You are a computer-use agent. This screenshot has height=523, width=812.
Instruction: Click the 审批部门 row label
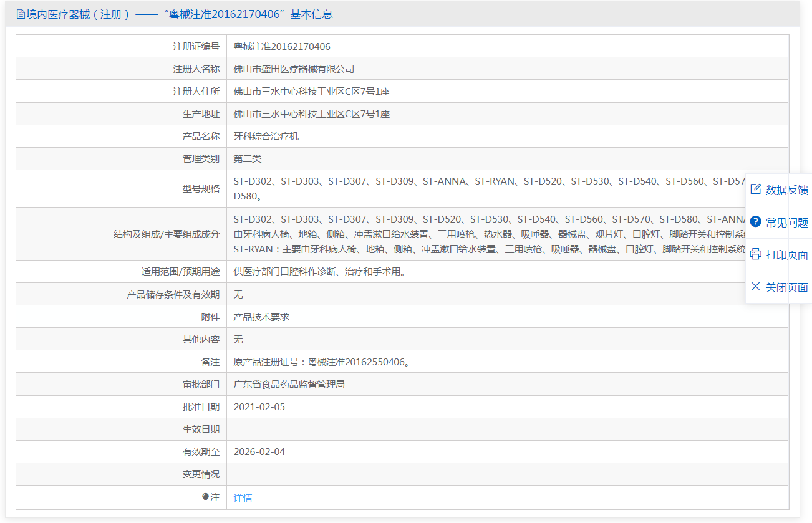coord(201,384)
